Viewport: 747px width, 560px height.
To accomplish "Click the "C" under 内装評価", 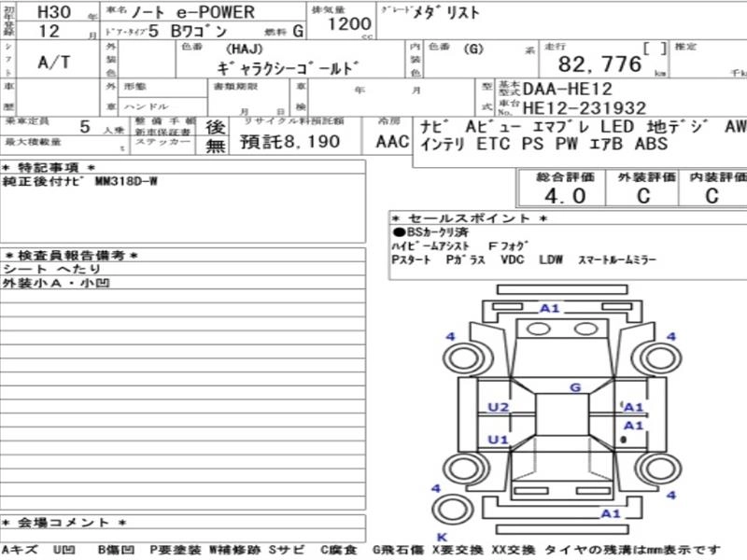I will click(x=712, y=196).
